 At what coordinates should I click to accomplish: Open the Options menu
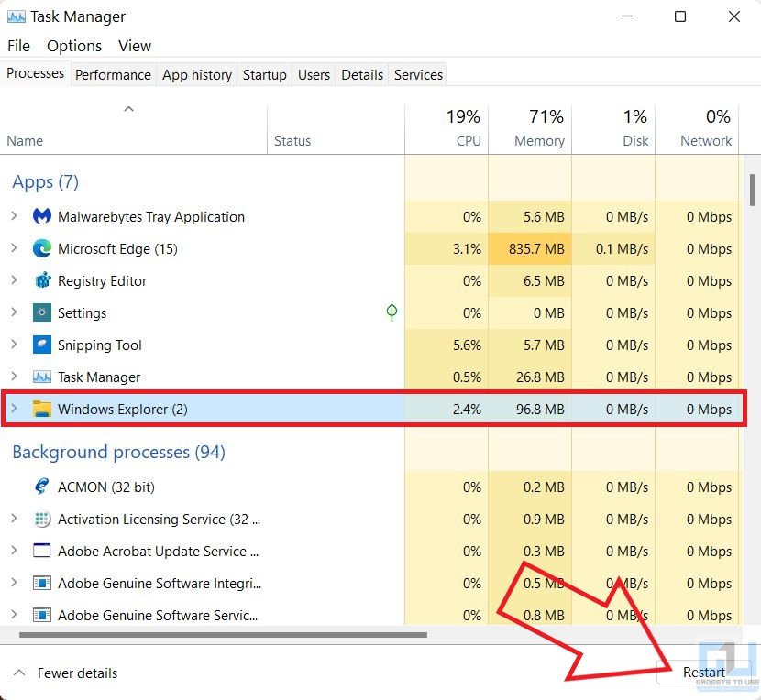click(x=74, y=46)
